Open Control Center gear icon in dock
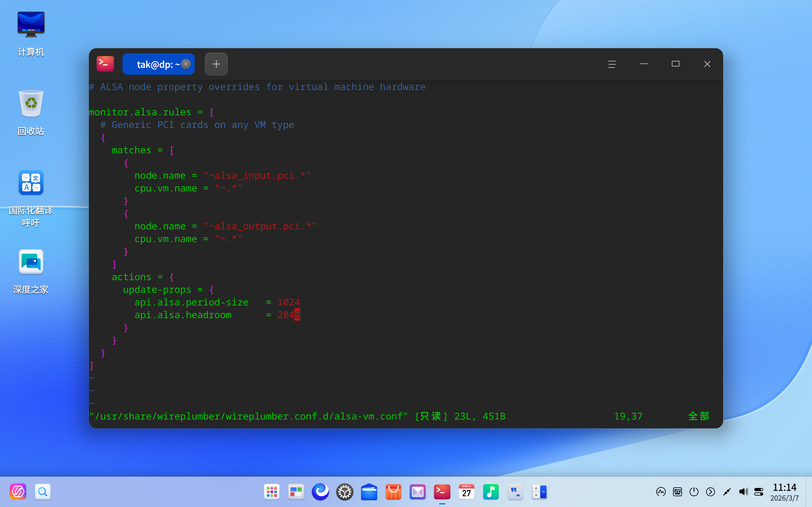812x507 pixels. click(344, 492)
